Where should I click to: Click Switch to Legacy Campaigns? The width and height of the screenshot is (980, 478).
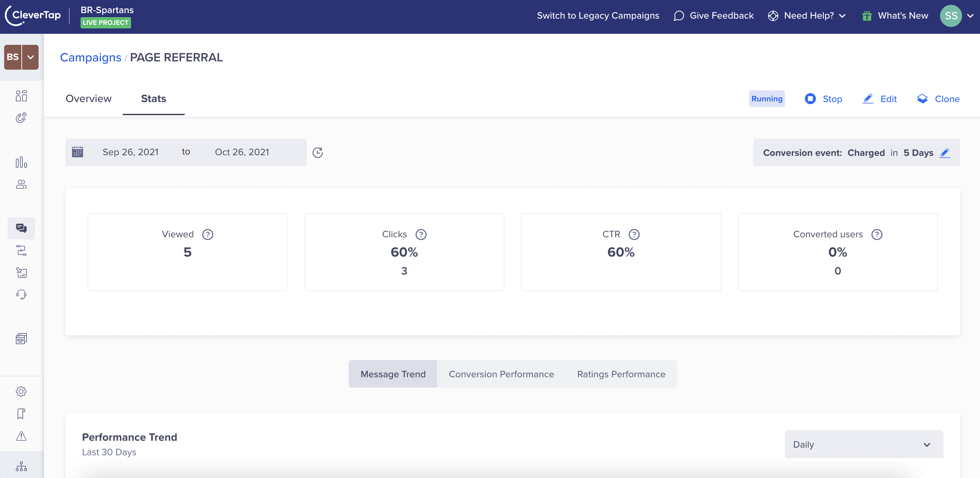(x=598, y=16)
